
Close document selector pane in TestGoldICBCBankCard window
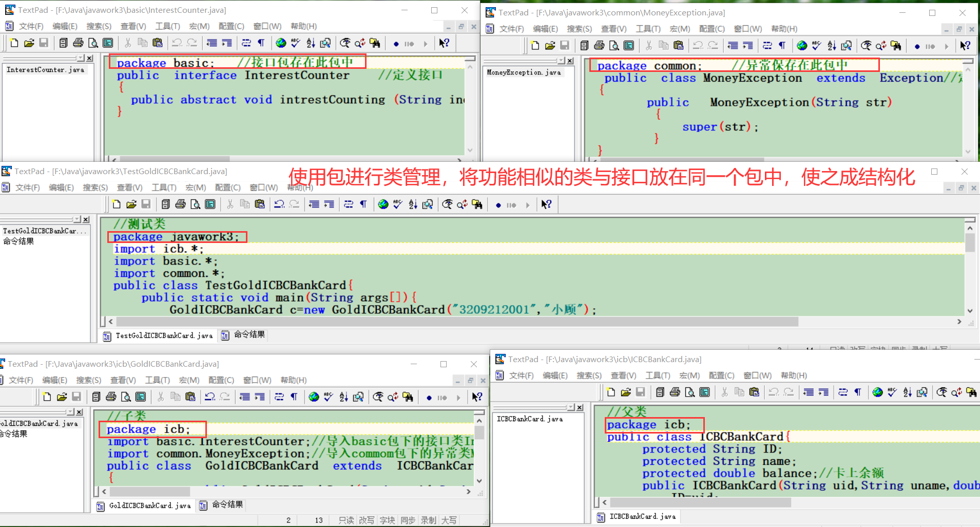click(86, 219)
